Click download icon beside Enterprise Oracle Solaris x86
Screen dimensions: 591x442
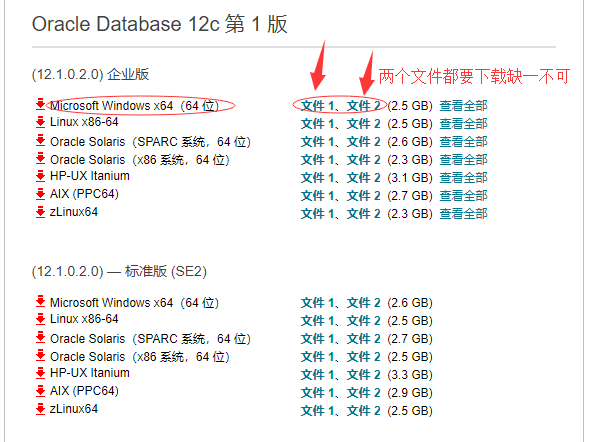tap(40, 158)
